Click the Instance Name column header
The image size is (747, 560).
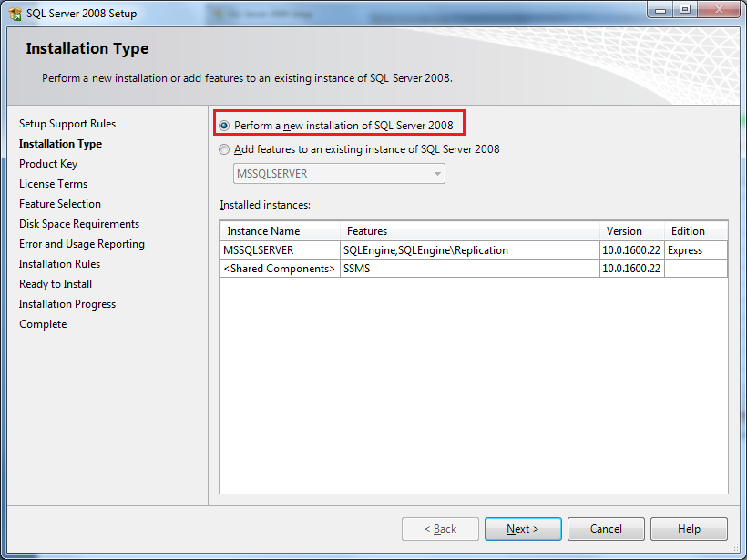click(x=281, y=231)
